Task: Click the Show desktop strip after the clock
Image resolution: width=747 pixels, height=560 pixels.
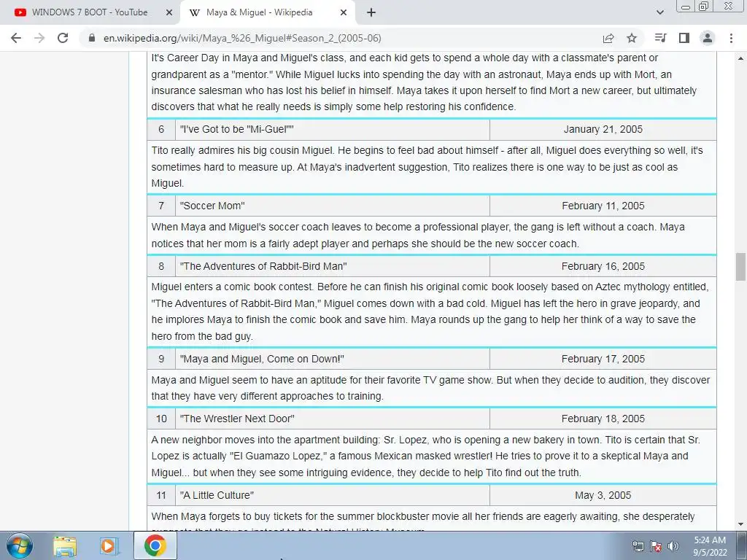Action: [741, 545]
